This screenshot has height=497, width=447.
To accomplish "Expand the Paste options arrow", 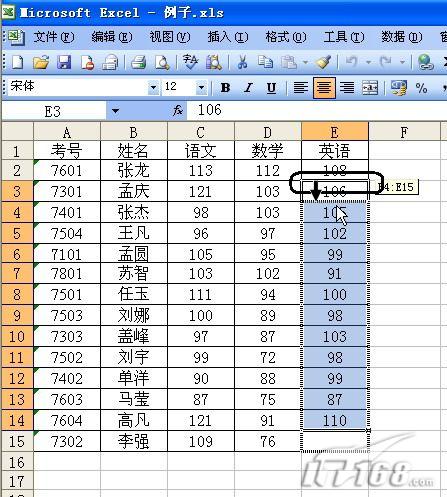I will [x=305, y=62].
